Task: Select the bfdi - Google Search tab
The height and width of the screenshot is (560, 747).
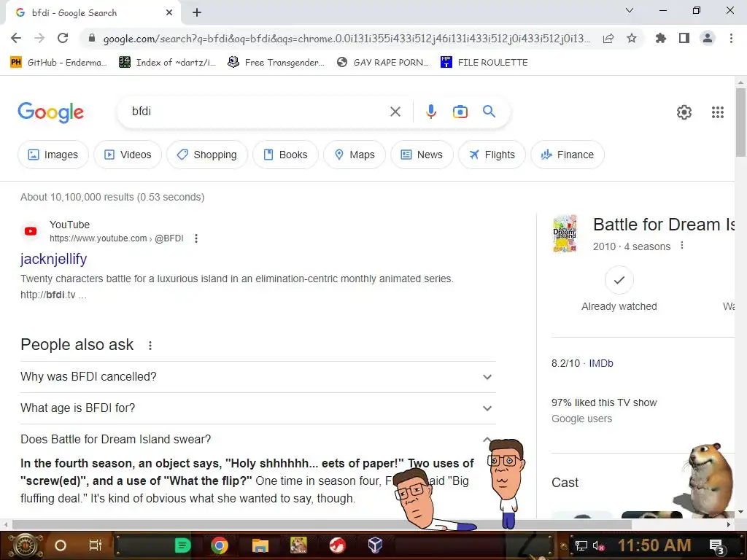Action: (x=93, y=13)
